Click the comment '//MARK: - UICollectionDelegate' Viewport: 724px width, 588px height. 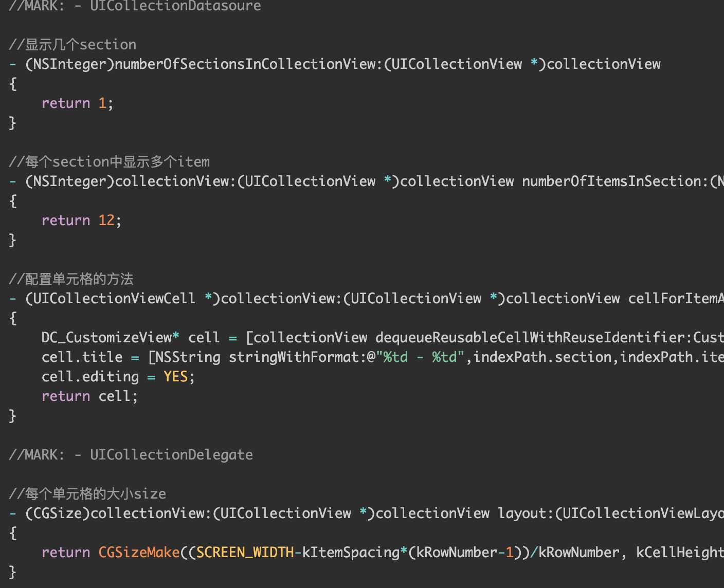pyautogui.click(x=131, y=455)
